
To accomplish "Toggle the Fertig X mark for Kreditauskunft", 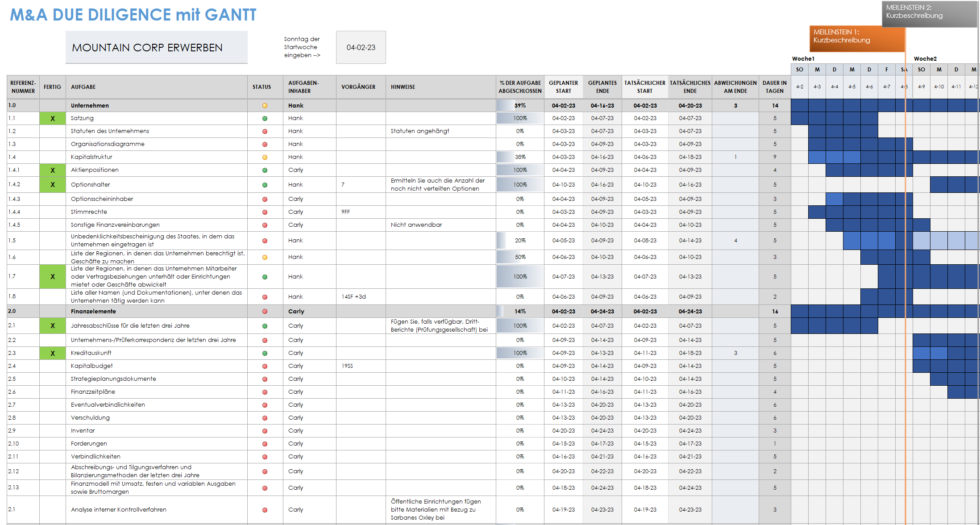I will tap(53, 353).
